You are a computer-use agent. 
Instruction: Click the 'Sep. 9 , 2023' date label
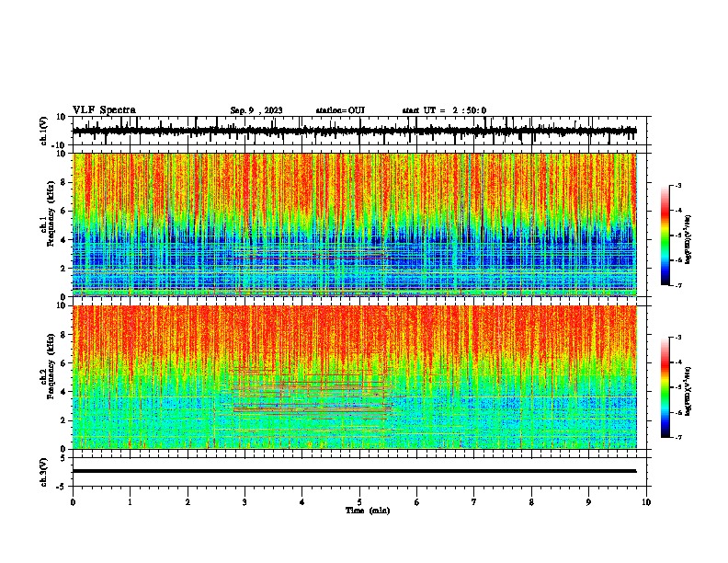(256, 110)
